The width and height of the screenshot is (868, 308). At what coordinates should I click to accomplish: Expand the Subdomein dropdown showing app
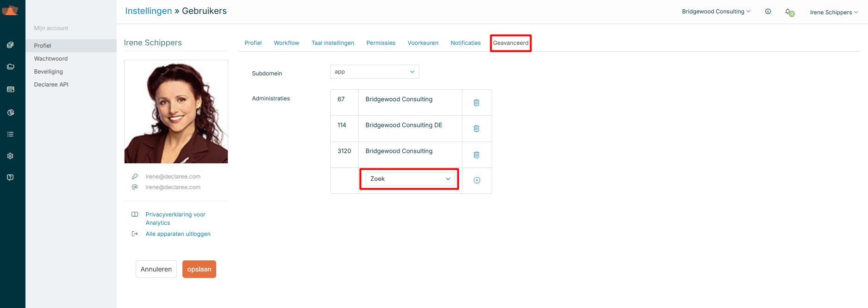click(375, 72)
